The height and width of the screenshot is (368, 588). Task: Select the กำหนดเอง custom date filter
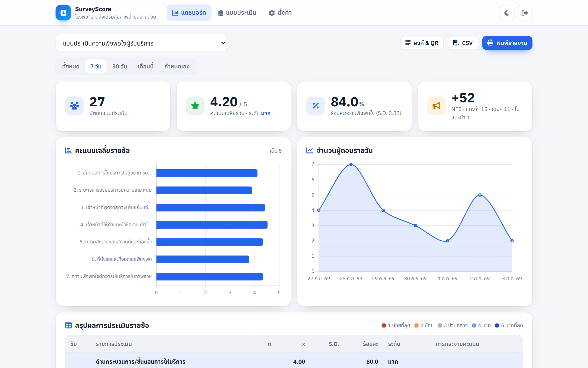pos(177,66)
